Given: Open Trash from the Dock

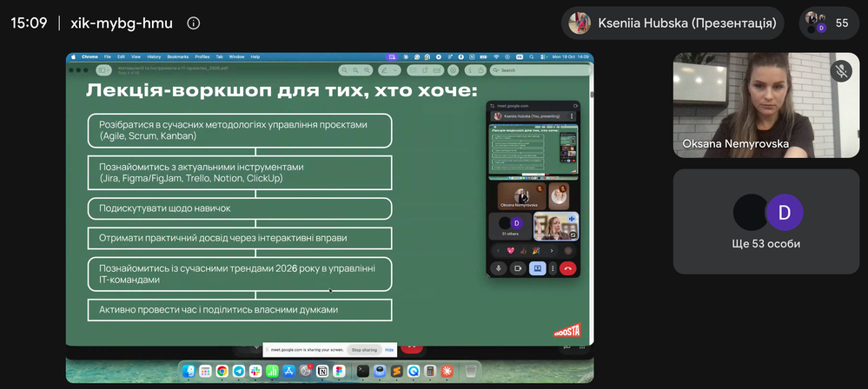Looking at the screenshot, I should [x=471, y=372].
